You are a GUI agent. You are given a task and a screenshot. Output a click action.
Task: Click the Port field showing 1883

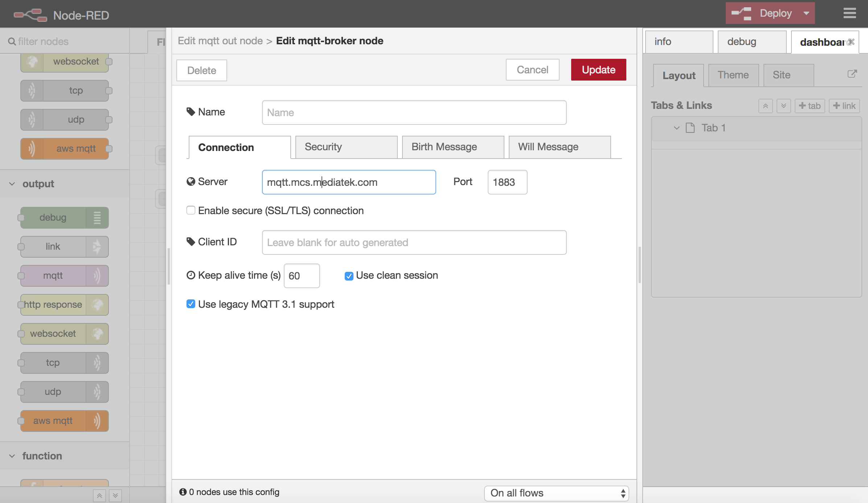(507, 182)
